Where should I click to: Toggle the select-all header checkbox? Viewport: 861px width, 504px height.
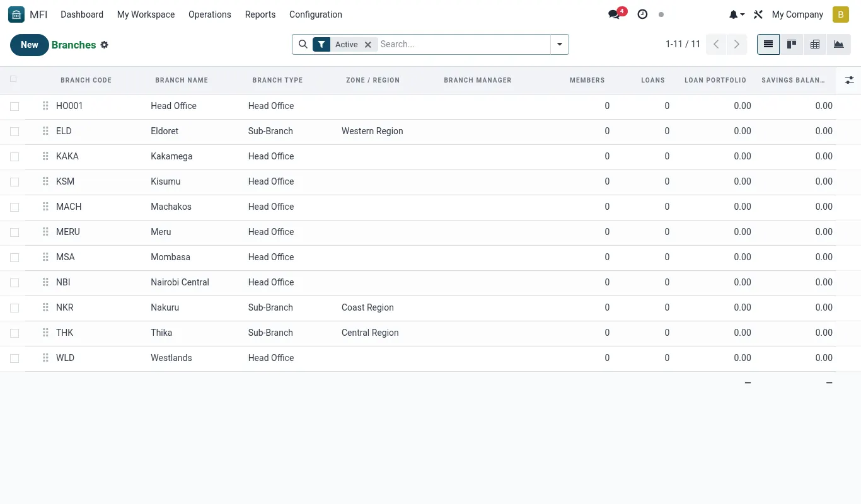pyautogui.click(x=14, y=79)
